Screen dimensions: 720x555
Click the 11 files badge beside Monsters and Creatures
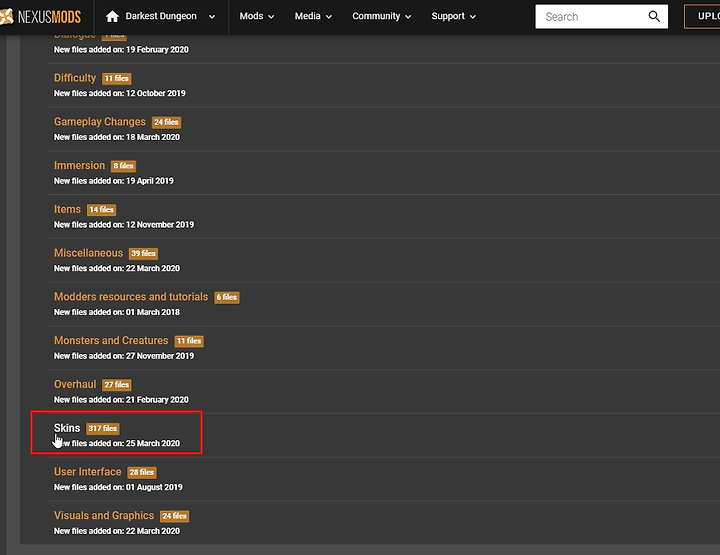[x=189, y=341]
